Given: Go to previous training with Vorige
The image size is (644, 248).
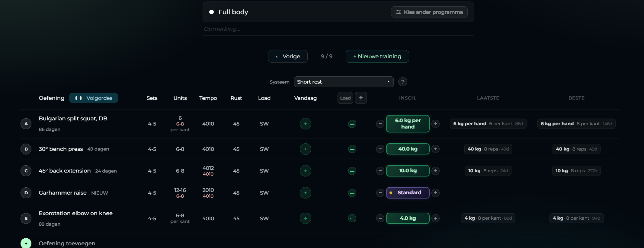Looking at the screenshot, I should 288,56.
